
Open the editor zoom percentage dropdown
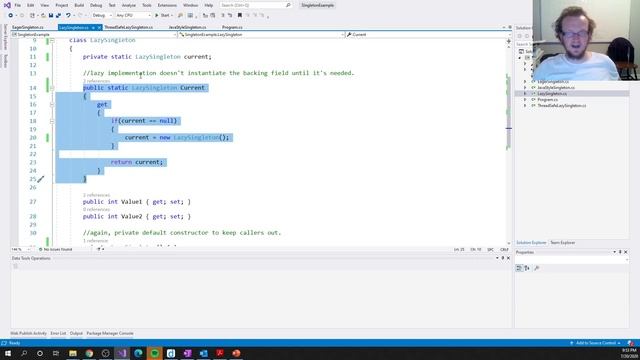point(21,249)
